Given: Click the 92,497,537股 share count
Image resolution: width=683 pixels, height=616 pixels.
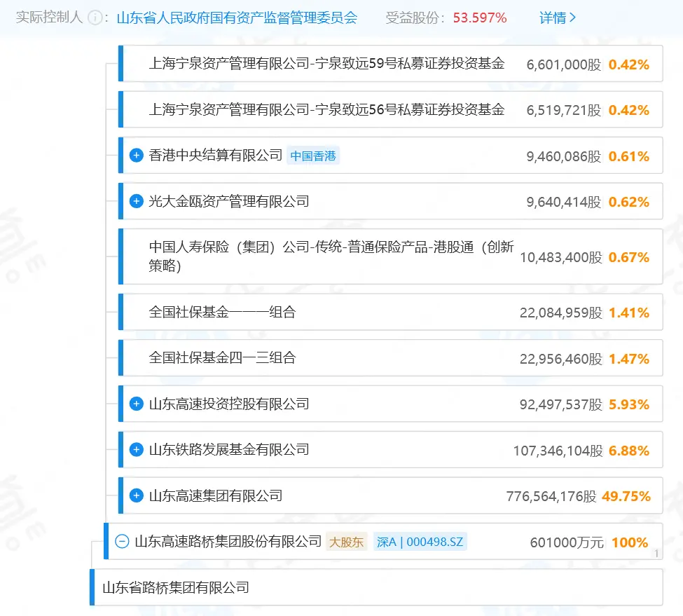Looking at the screenshot, I should (561, 404).
